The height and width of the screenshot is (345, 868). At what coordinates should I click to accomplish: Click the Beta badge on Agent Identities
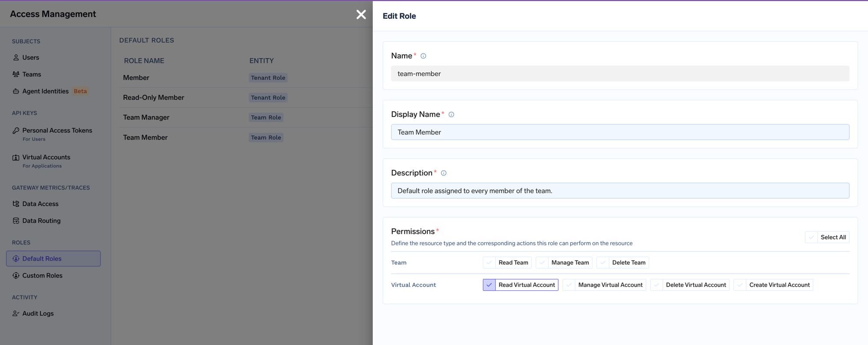point(80,91)
